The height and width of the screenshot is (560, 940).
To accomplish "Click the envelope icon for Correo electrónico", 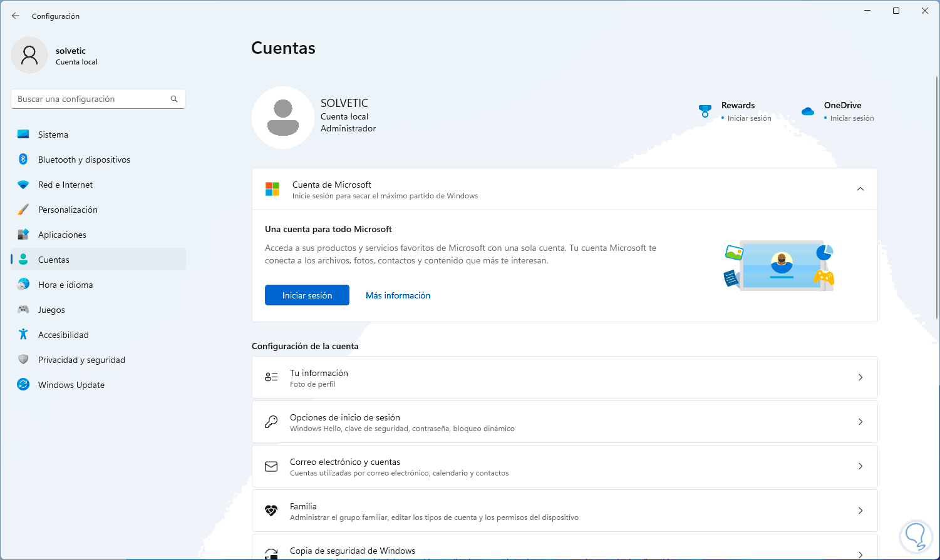I will point(271,466).
